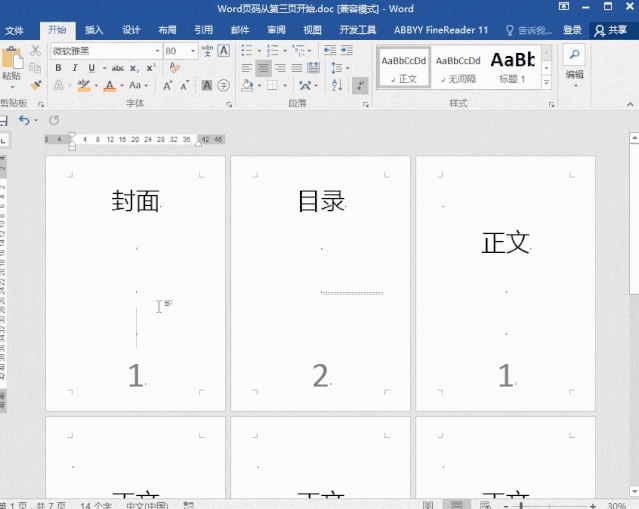Save the document with floppy icon

pyautogui.click(x=3, y=120)
